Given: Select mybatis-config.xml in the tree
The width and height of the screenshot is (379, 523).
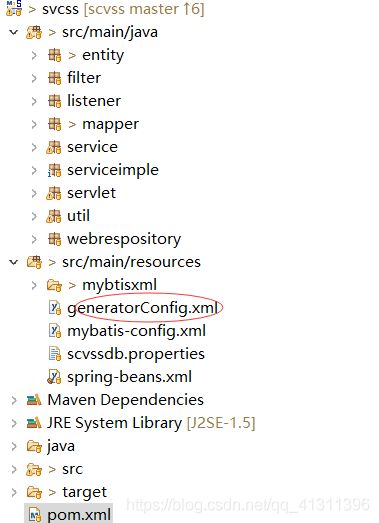Looking at the screenshot, I should [x=136, y=331].
